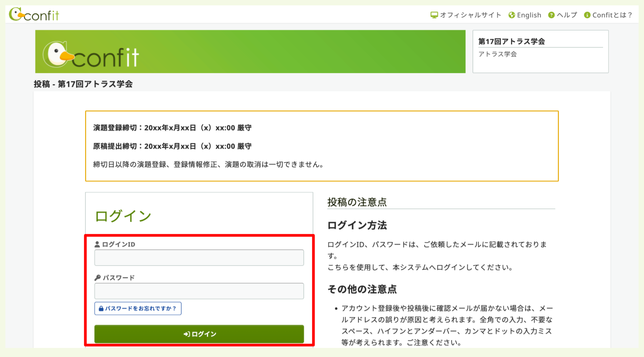Click the question mark icon beside ヘルプ
The image size is (644, 357).
click(x=551, y=15)
